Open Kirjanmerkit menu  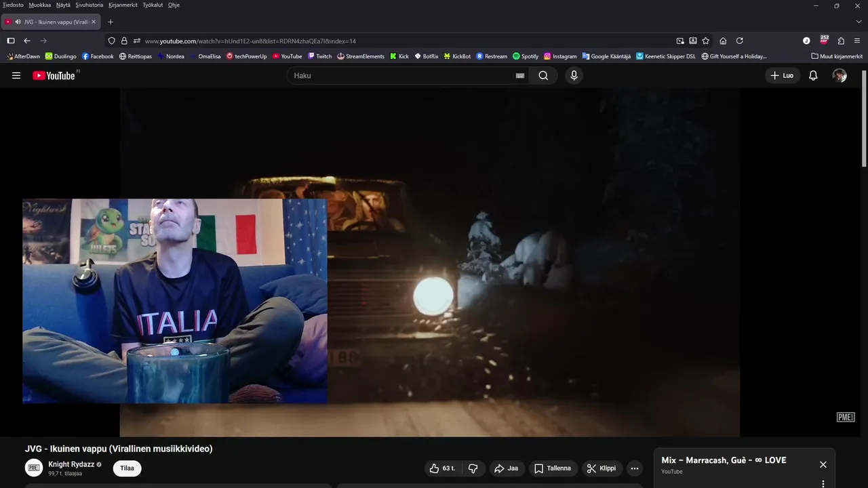(123, 5)
